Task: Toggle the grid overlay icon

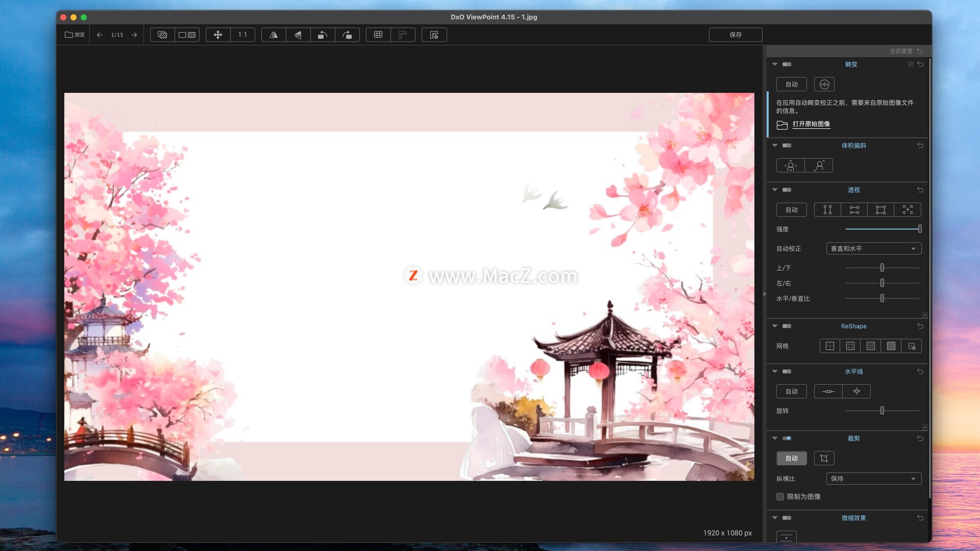Action: [378, 35]
